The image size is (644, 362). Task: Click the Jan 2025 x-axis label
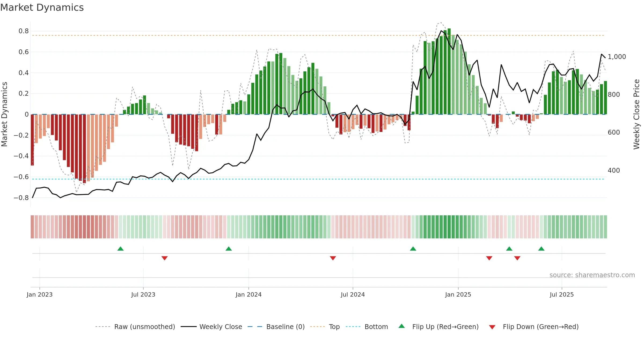(458, 294)
